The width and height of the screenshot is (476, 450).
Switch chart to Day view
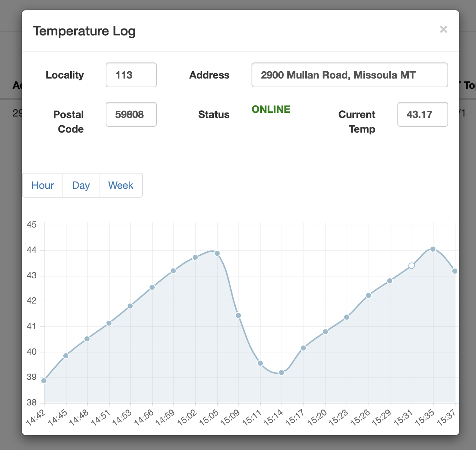click(81, 185)
